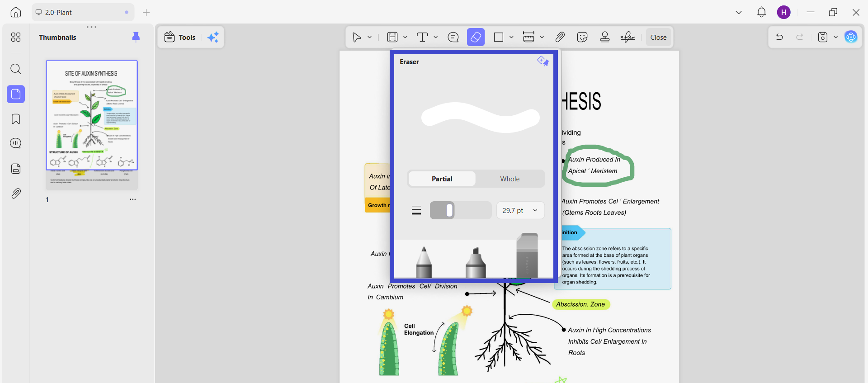Pin the Eraser panel sparkle icon
Screen dimensions: 868x383
[543, 61]
